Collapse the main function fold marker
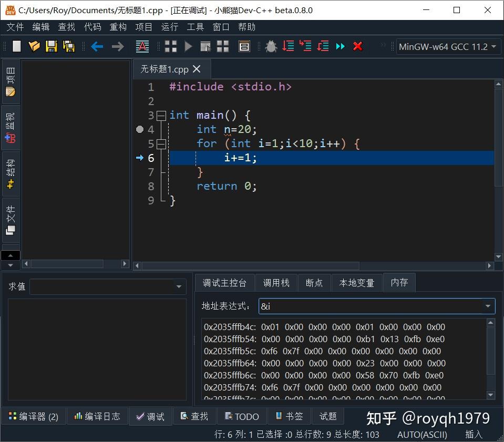Viewport: 504px width, 442px height. point(161,115)
